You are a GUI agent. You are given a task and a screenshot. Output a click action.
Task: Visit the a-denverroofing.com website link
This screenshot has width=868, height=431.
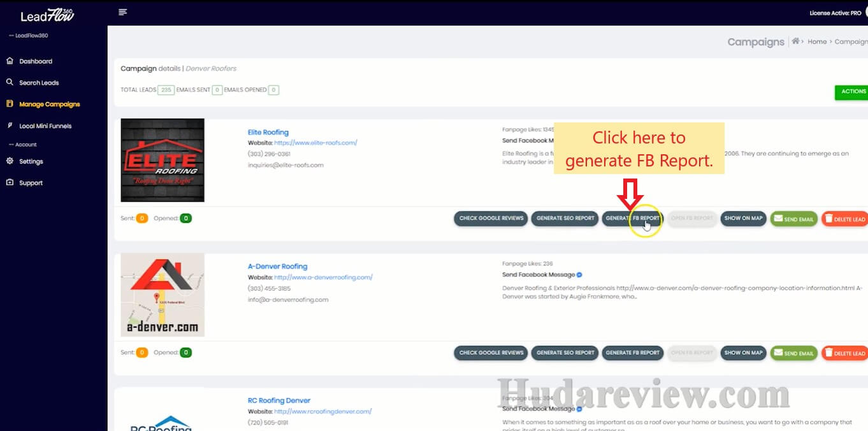point(323,277)
